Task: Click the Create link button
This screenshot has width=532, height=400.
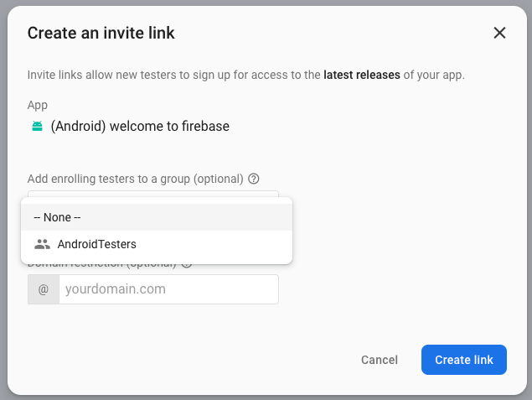Action: pos(463,360)
